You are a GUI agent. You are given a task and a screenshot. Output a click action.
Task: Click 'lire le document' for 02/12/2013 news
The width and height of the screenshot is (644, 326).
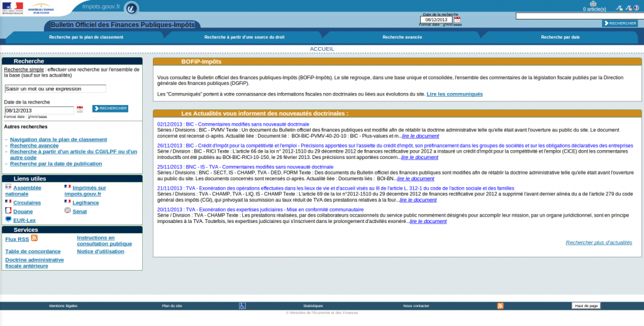click(421, 136)
